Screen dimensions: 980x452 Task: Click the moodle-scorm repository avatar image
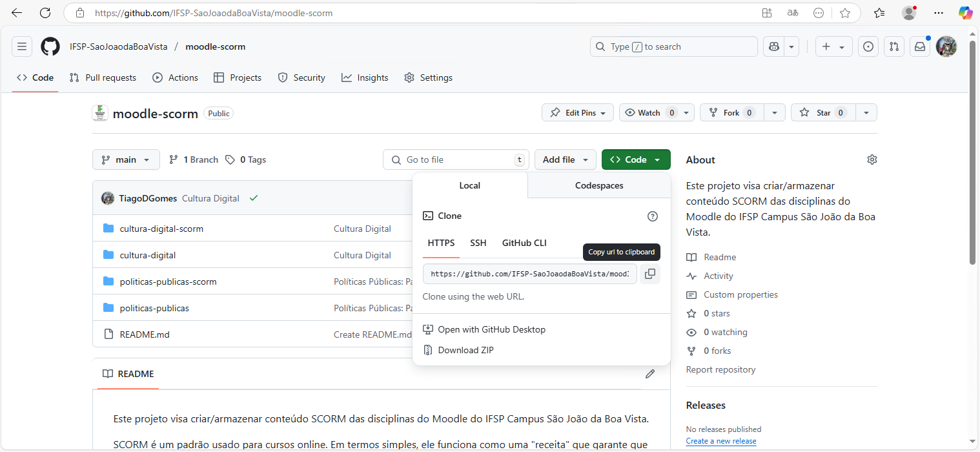point(100,113)
